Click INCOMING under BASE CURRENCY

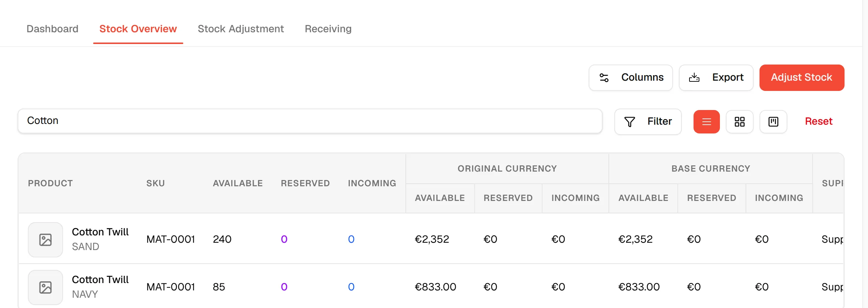point(779,198)
